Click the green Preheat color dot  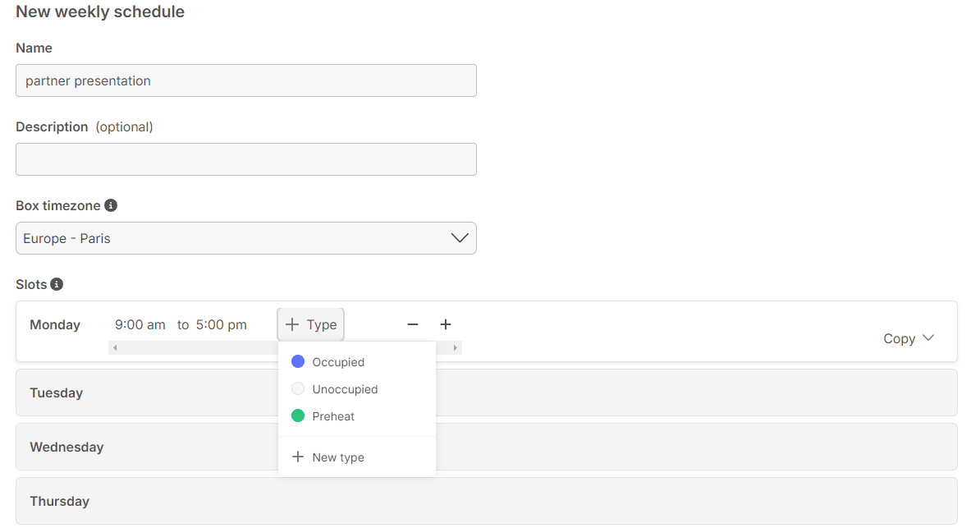tap(298, 416)
